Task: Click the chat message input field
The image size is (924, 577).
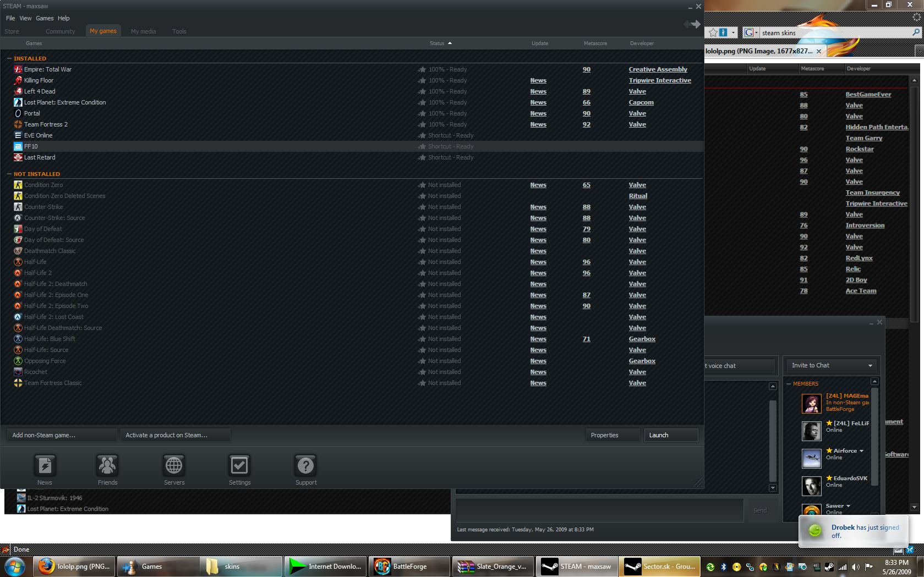Action: (x=600, y=510)
